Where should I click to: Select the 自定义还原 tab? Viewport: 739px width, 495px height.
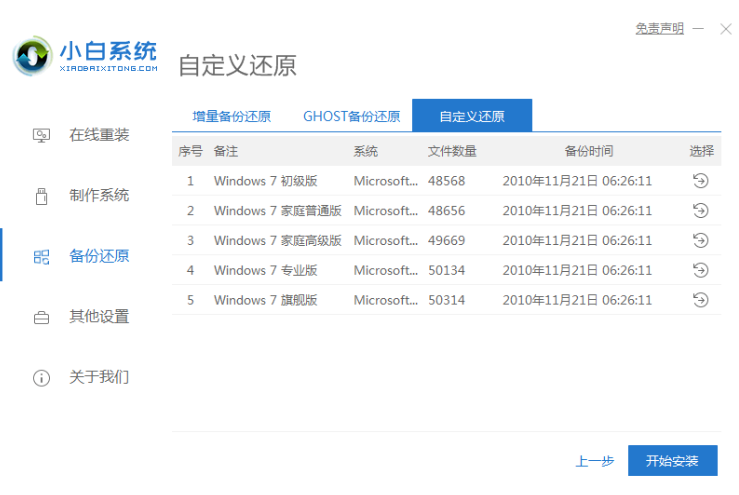(471, 116)
